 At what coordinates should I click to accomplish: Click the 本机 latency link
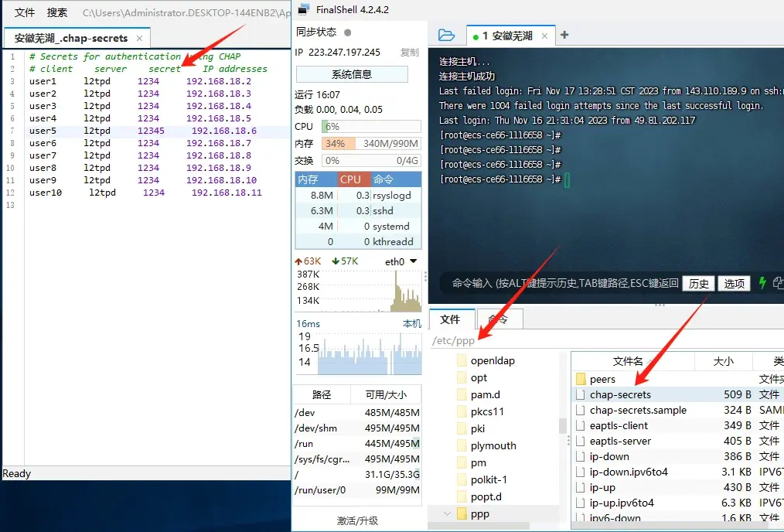pyautogui.click(x=412, y=323)
